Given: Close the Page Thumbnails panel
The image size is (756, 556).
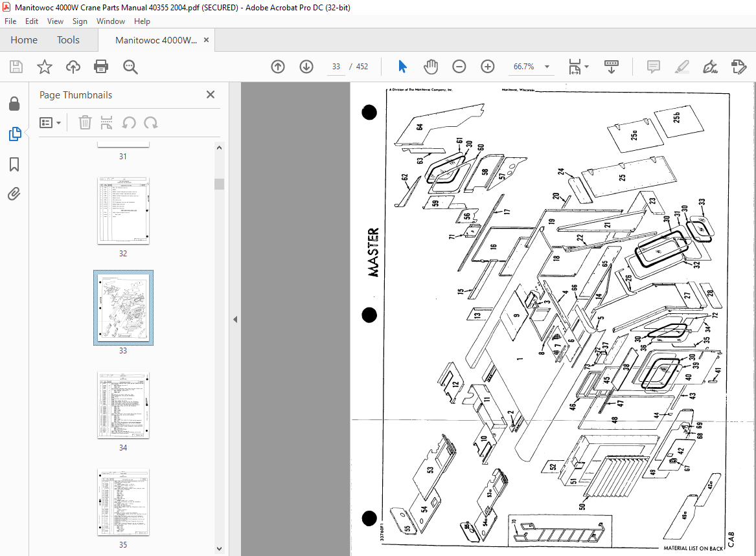Looking at the screenshot, I should 210,95.
